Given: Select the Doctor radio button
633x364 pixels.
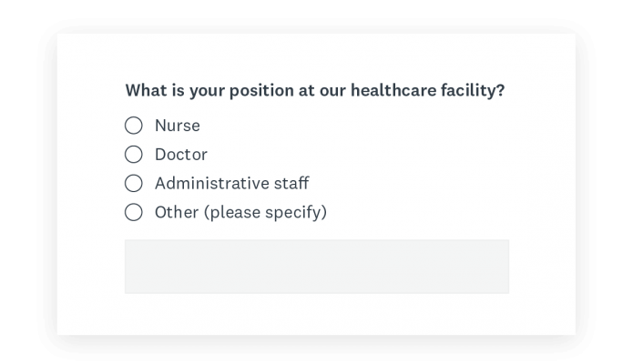Looking at the screenshot, I should click(134, 155).
